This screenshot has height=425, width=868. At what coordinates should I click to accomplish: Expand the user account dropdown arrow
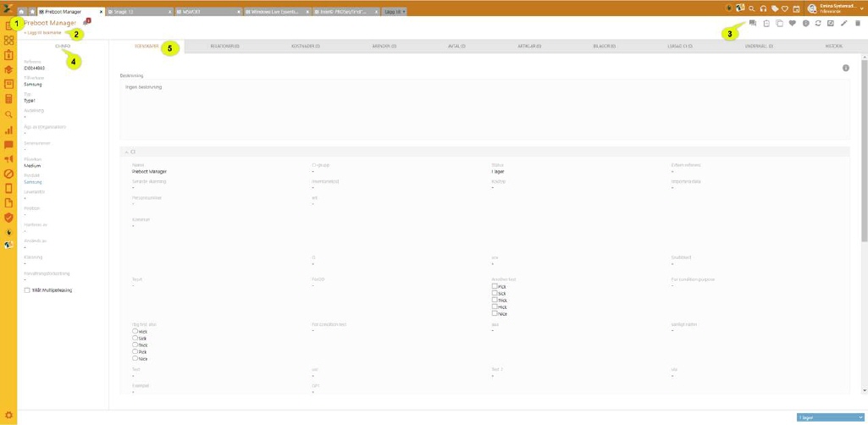(861, 8)
